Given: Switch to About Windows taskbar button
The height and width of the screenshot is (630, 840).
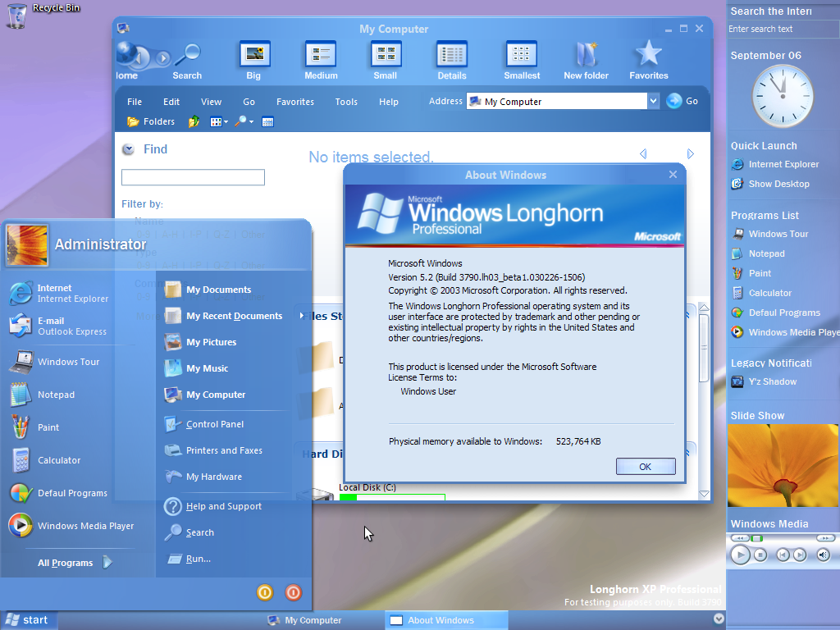Looking at the screenshot, I should [446, 620].
